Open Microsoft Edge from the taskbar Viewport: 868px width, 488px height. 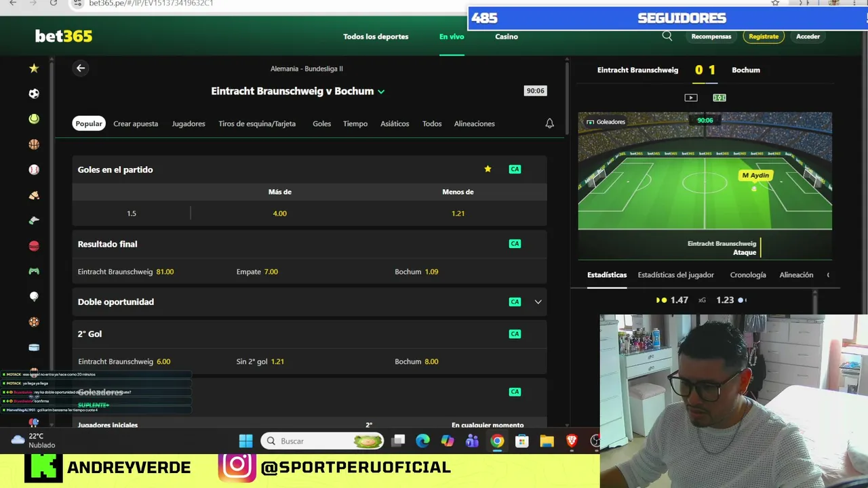(x=422, y=441)
